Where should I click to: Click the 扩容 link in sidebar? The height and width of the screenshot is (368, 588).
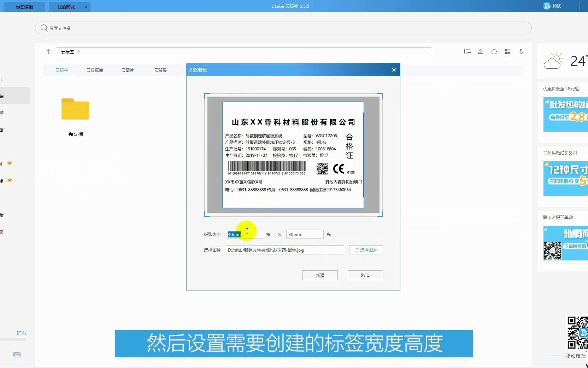22,333
